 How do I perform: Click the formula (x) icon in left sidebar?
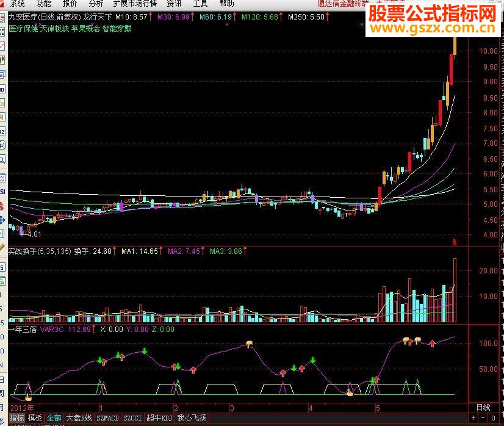[x=2, y=145]
